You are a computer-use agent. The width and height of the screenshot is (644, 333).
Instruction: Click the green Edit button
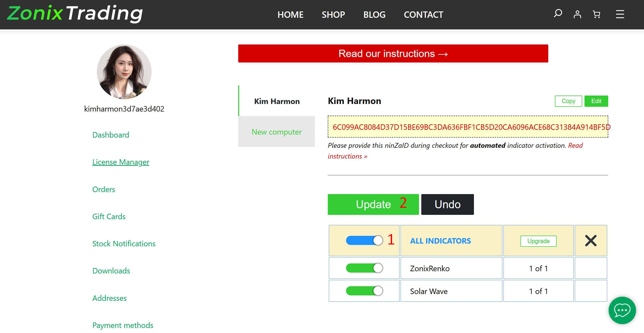(596, 101)
